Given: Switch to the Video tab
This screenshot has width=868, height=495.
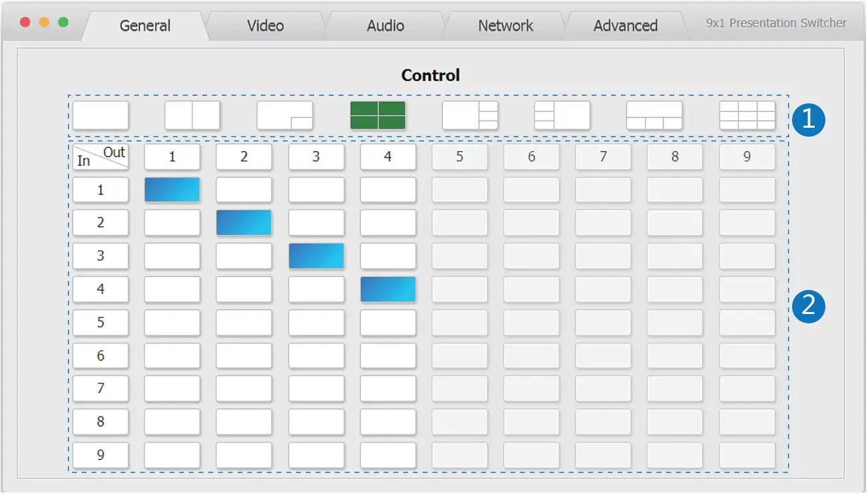Looking at the screenshot, I should (x=265, y=26).
